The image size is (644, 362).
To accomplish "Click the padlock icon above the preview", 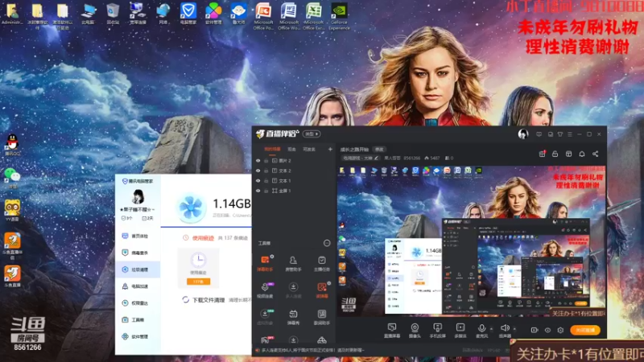I will coord(555,154).
